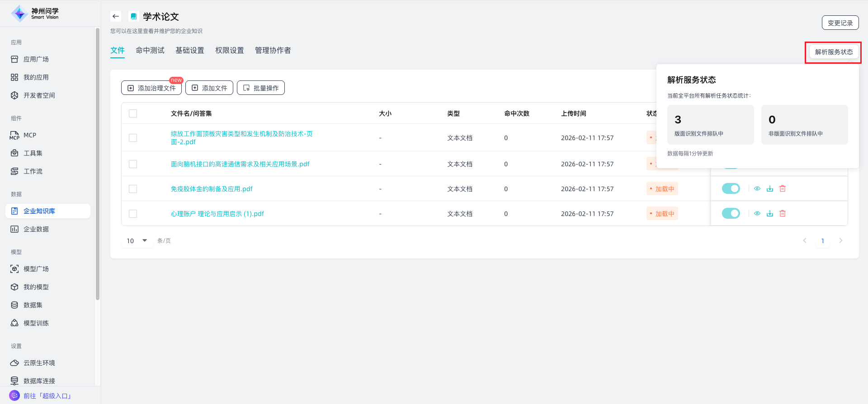Open MCP in the sidebar

pos(30,135)
